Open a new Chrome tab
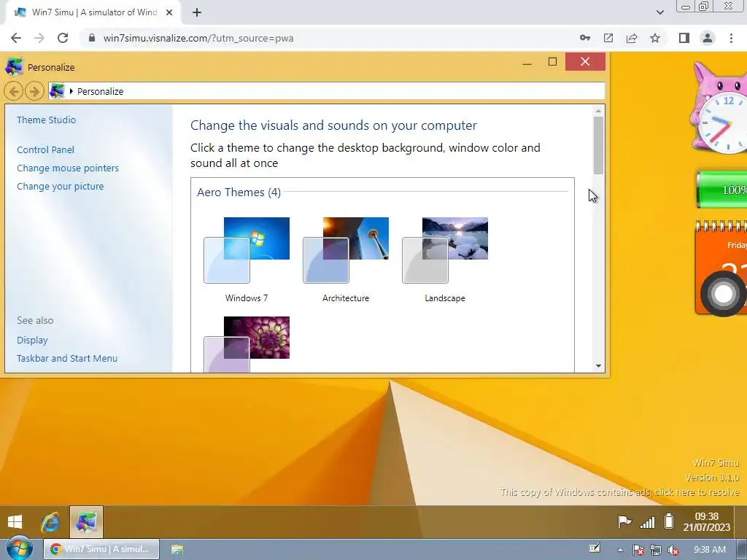The height and width of the screenshot is (560, 747). tap(197, 12)
